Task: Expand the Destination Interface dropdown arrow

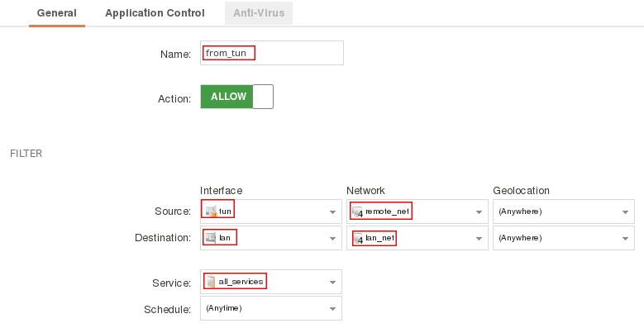Action: pos(332,239)
